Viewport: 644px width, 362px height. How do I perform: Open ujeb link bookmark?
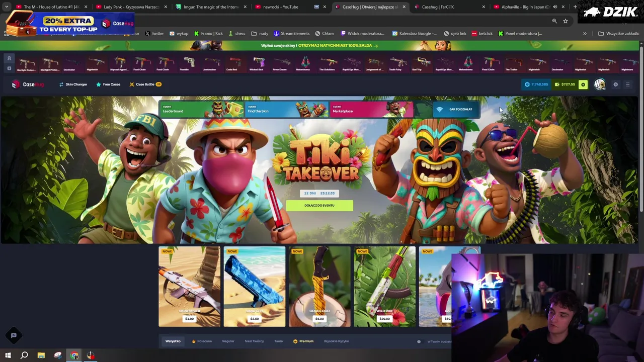click(x=455, y=34)
